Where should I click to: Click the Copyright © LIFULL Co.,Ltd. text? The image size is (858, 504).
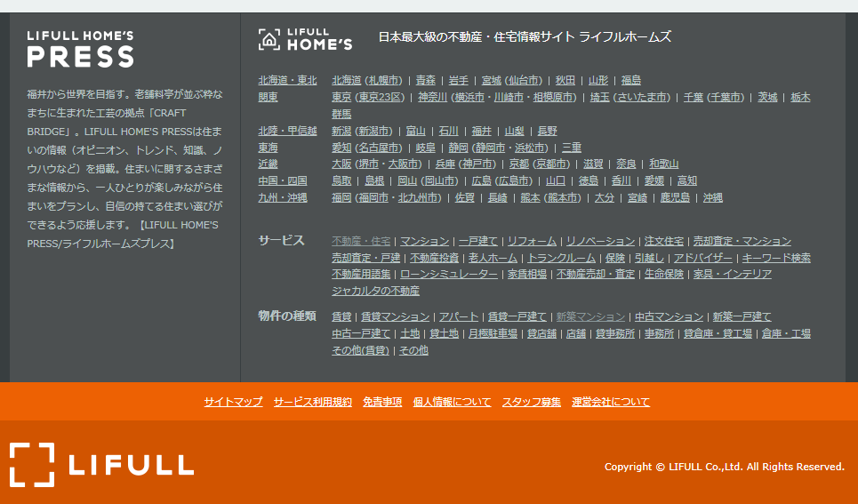click(725, 467)
